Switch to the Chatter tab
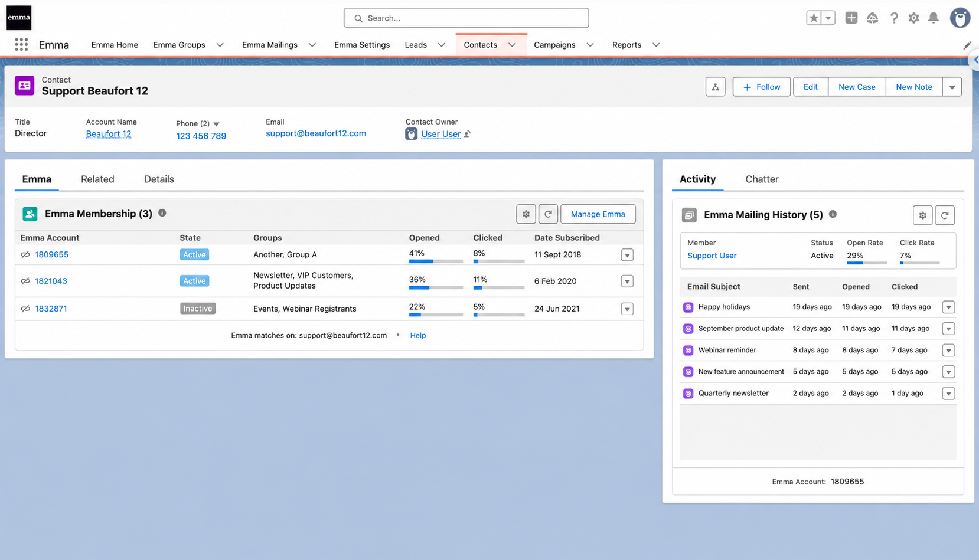This screenshot has width=979, height=560. [x=762, y=179]
